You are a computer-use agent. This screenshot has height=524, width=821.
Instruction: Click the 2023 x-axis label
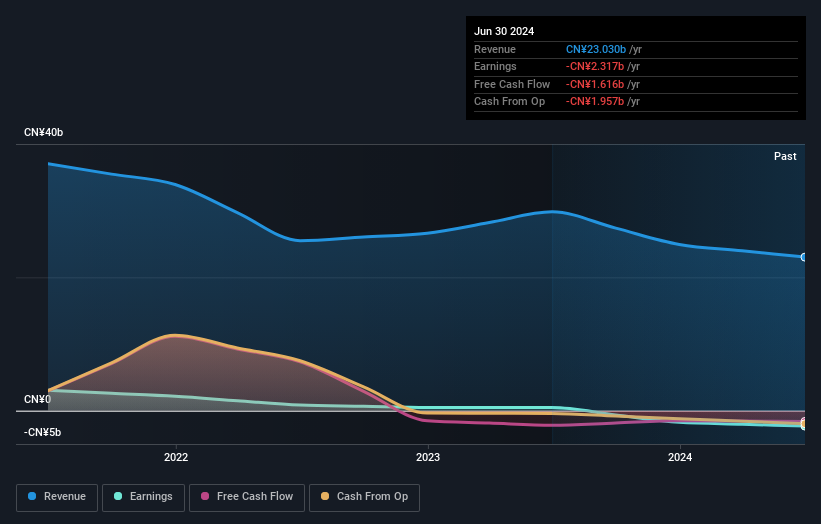tap(428, 458)
